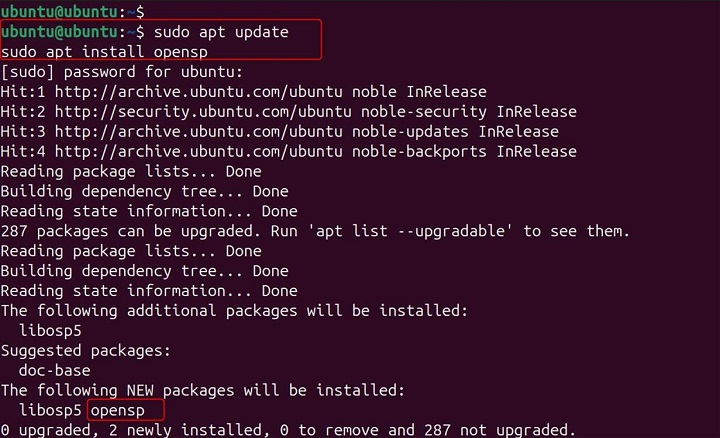
Task: Click 'The following additional packages will be installed' line
Action: pos(234,311)
